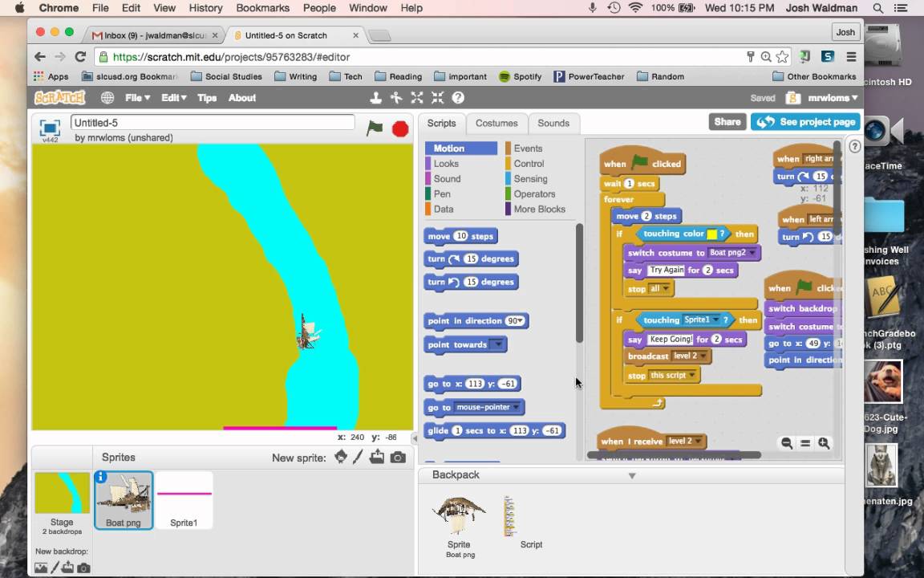Switch to the Costumes tab
This screenshot has height=578, width=924.
click(x=496, y=124)
